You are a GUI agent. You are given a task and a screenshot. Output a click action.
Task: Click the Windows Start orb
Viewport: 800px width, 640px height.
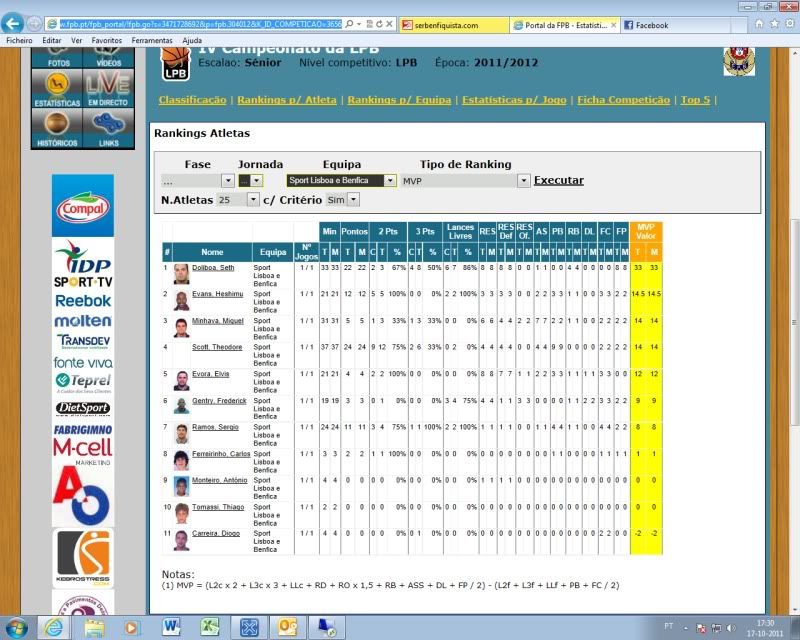[x=15, y=627]
